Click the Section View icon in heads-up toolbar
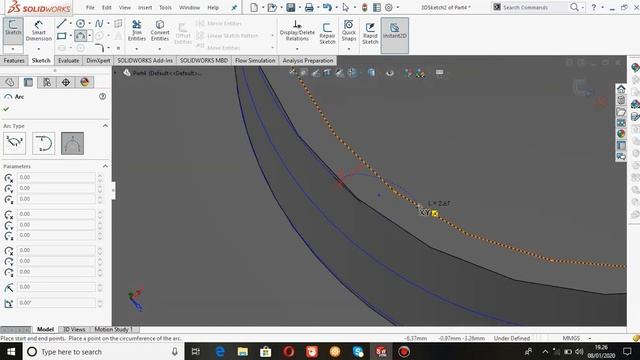Image resolution: width=640 pixels, height=360 pixels. [327, 73]
